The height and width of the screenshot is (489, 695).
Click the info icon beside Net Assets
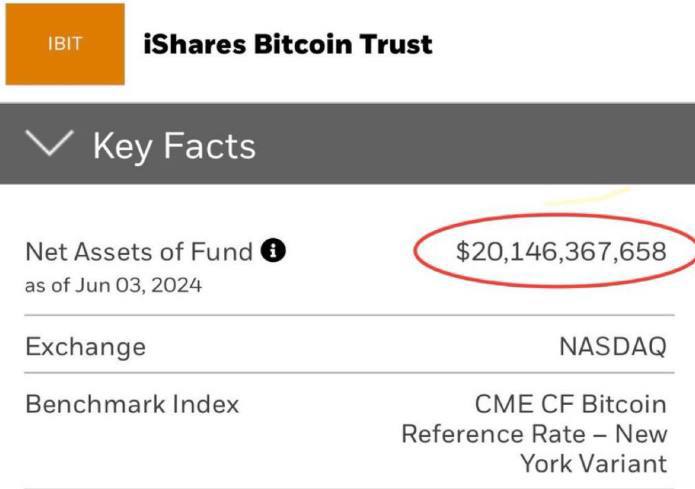pos(274,251)
